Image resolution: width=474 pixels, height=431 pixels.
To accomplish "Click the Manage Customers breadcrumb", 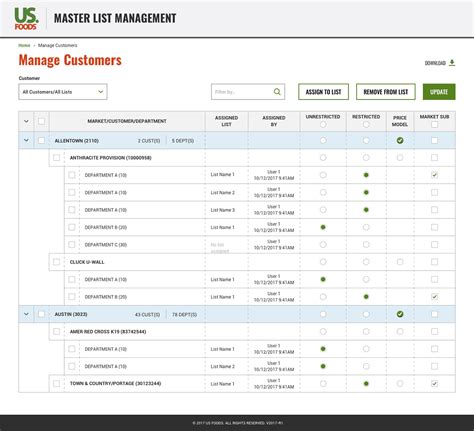I will click(x=58, y=45).
